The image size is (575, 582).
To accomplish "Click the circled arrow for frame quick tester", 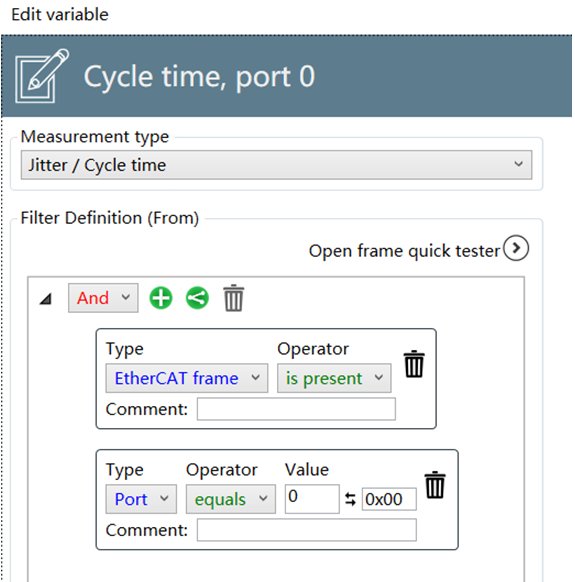I will coord(516,248).
